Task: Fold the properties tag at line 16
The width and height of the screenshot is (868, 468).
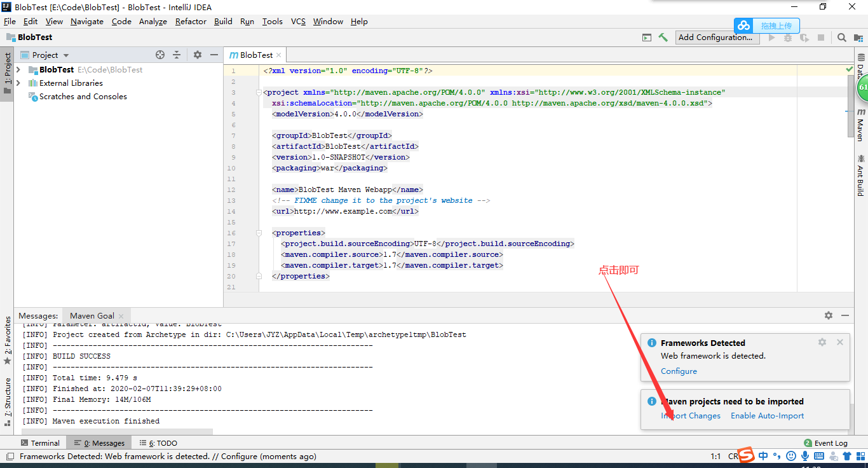Action: pos(259,233)
